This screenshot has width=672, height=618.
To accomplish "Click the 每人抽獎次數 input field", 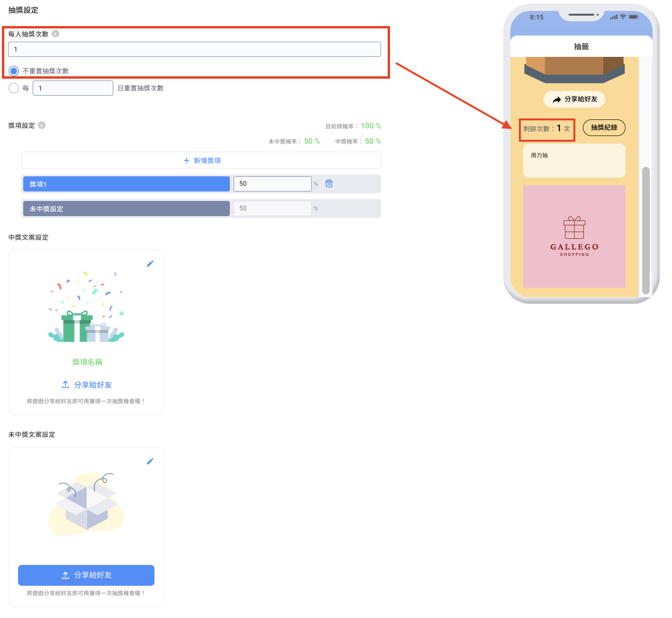I will point(194,49).
